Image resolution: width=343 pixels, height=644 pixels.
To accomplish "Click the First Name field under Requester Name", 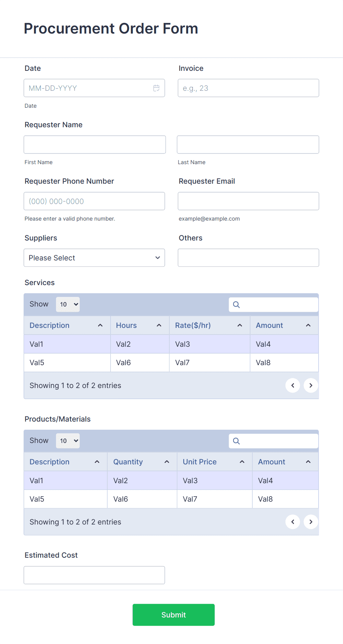I will (94, 144).
